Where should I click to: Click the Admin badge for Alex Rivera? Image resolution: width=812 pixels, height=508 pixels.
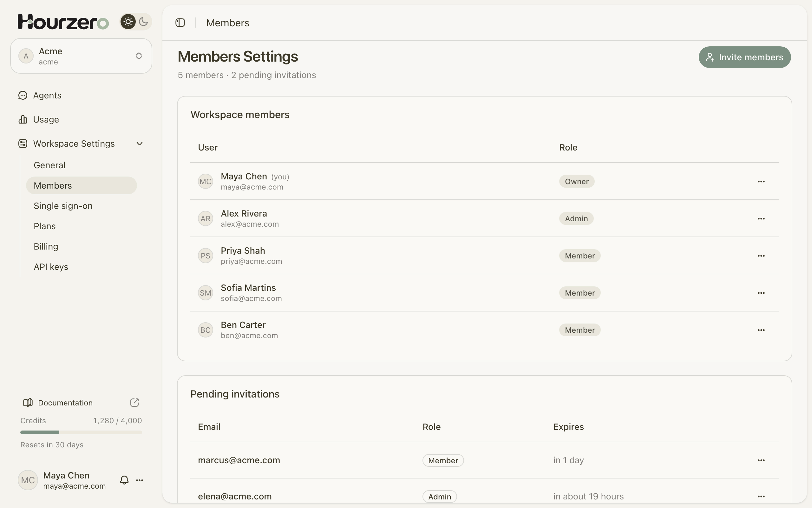click(x=576, y=219)
